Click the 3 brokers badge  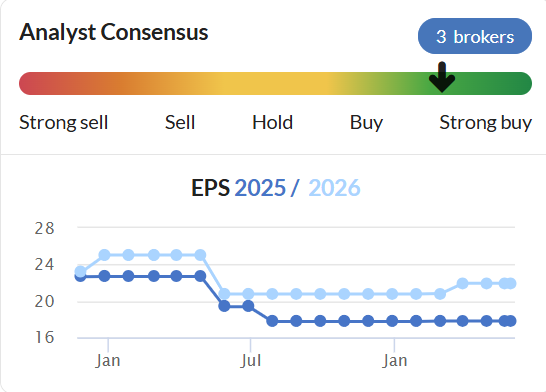[x=475, y=36]
